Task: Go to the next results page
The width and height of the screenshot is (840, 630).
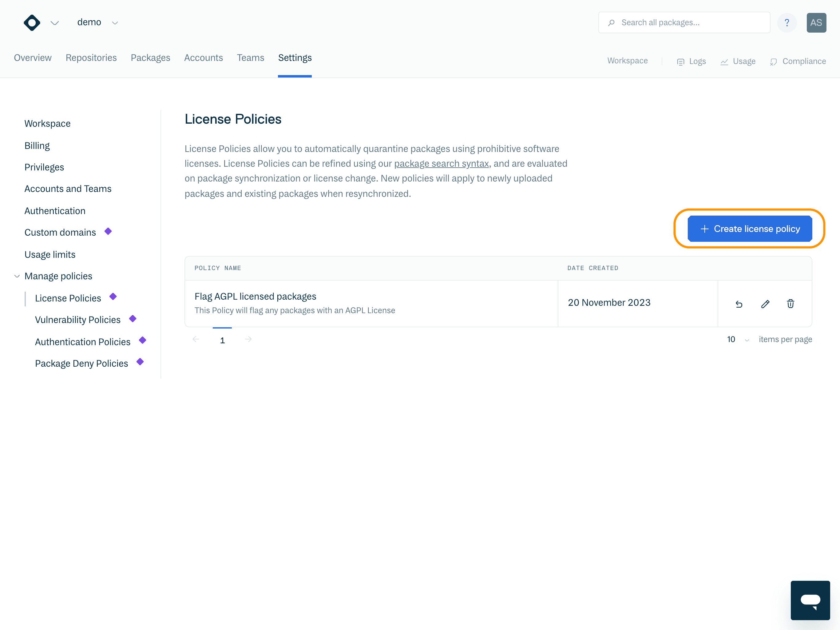Action: 248,339
